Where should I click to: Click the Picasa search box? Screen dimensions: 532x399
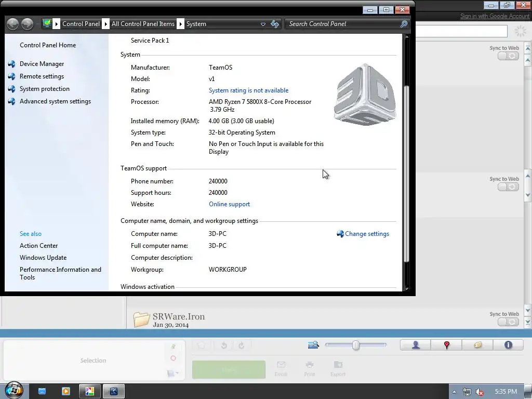(461, 31)
